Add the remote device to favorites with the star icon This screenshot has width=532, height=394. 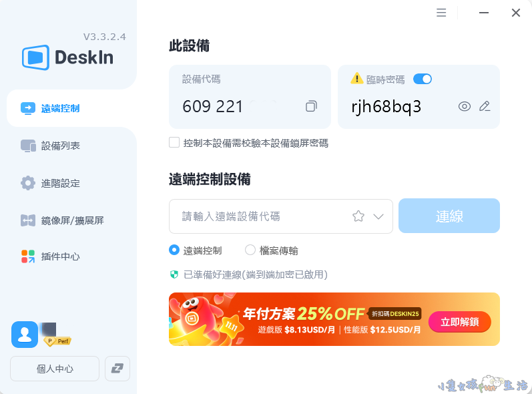[358, 216]
